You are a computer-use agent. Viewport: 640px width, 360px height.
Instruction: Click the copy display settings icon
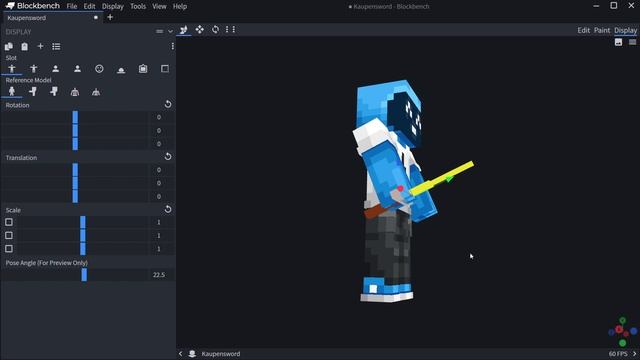[x=9, y=47]
